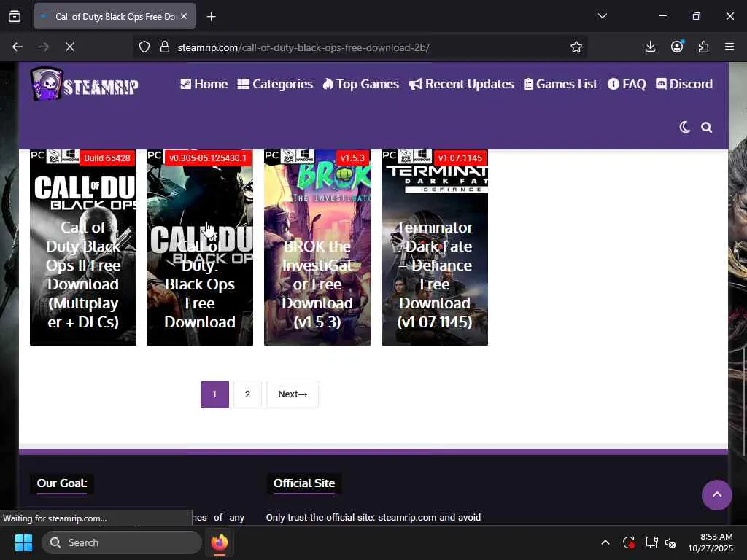Click the muted volume tray icon

point(670,542)
